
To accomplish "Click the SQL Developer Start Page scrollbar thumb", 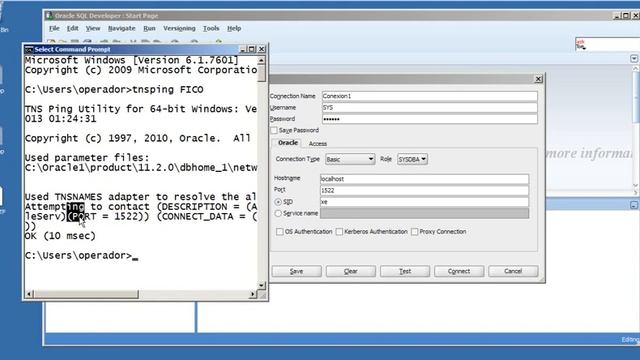I will pos(636,98).
